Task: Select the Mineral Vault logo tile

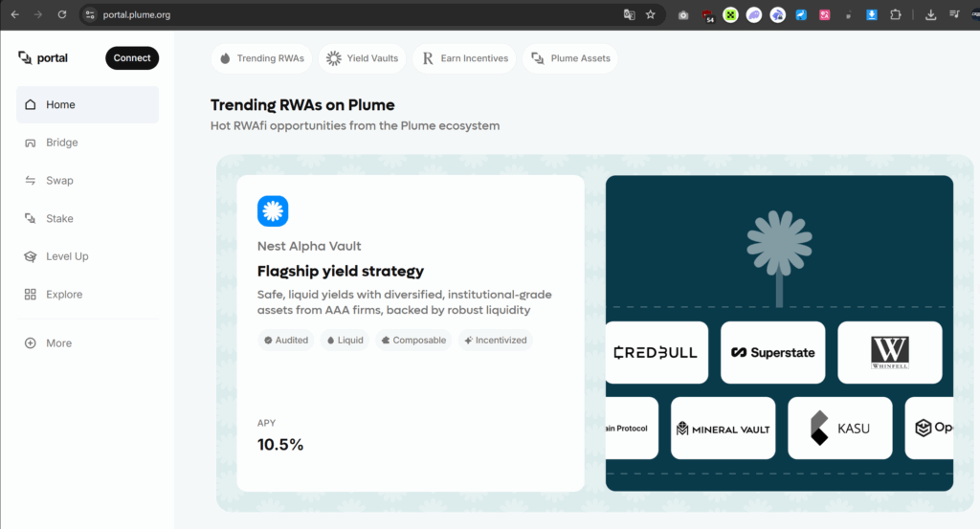Action: pyautogui.click(x=724, y=429)
